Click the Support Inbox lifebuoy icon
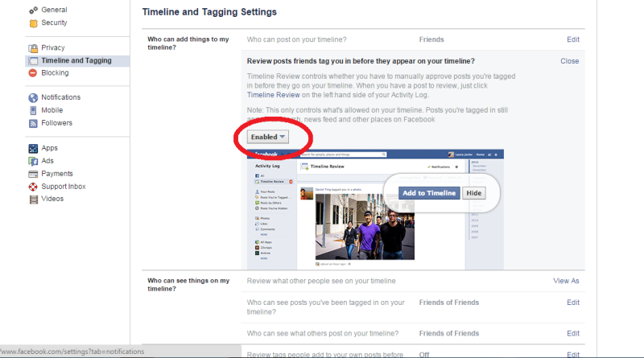 [33, 187]
